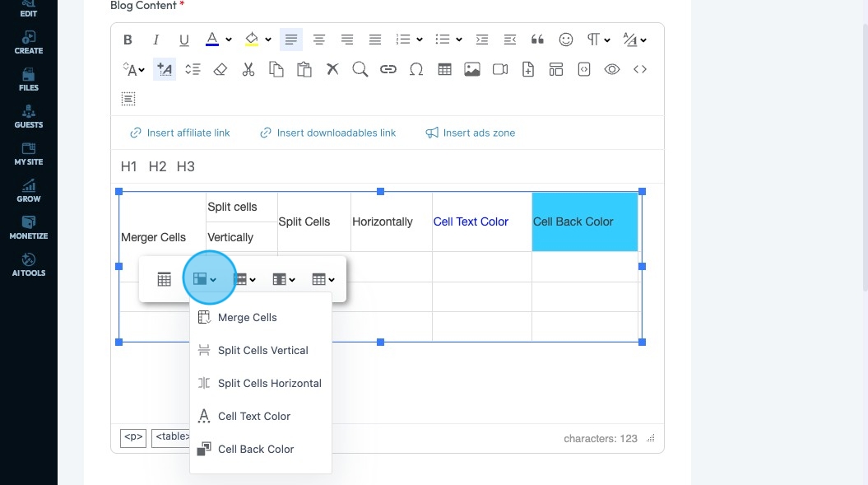This screenshot has width=868, height=485.
Task: Select Split Cells Horizontal menu item
Action: click(269, 383)
